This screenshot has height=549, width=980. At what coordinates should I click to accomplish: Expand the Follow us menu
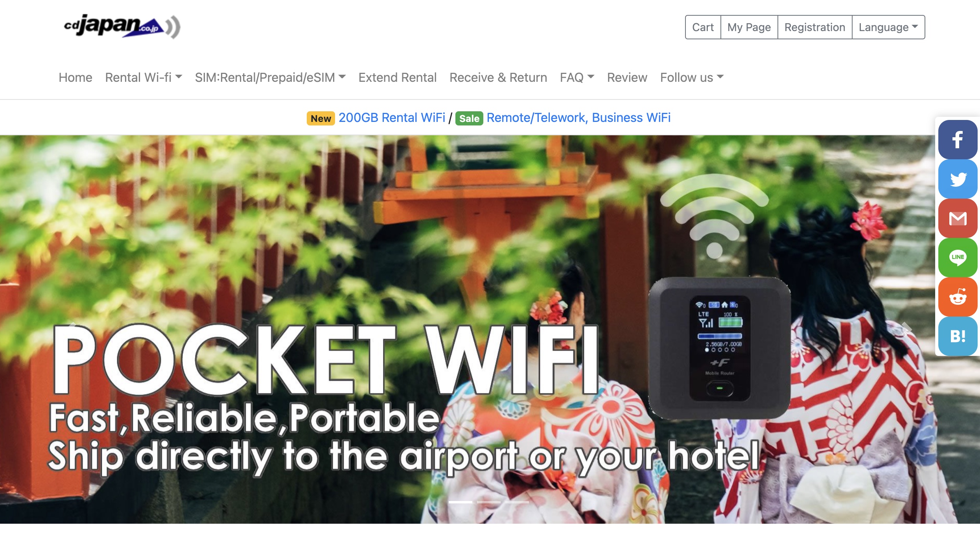pos(692,77)
